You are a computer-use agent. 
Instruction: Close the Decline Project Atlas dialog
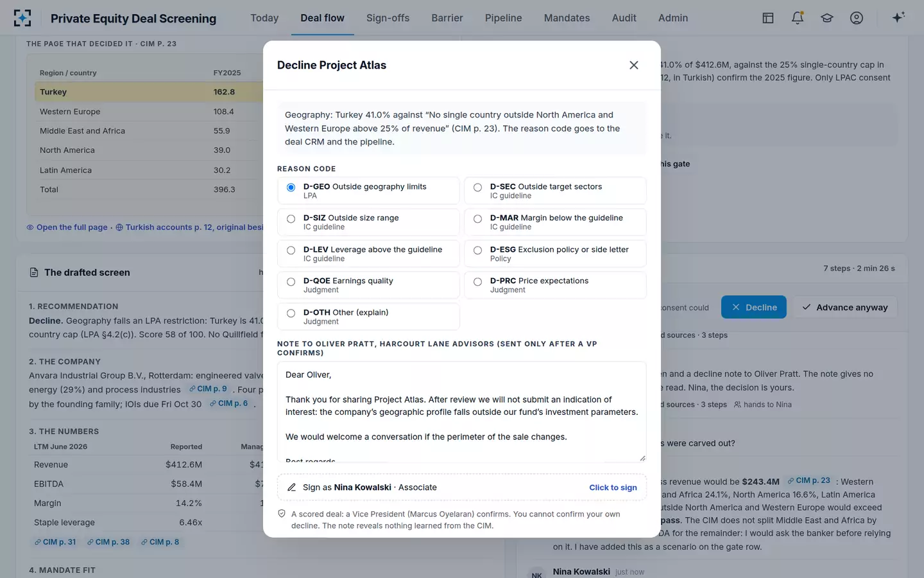[x=634, y=65]
